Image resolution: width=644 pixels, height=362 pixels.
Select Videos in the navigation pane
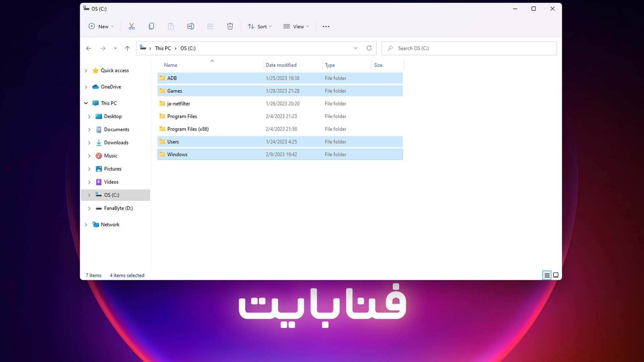pyautogui.click(x=111, y=182)
